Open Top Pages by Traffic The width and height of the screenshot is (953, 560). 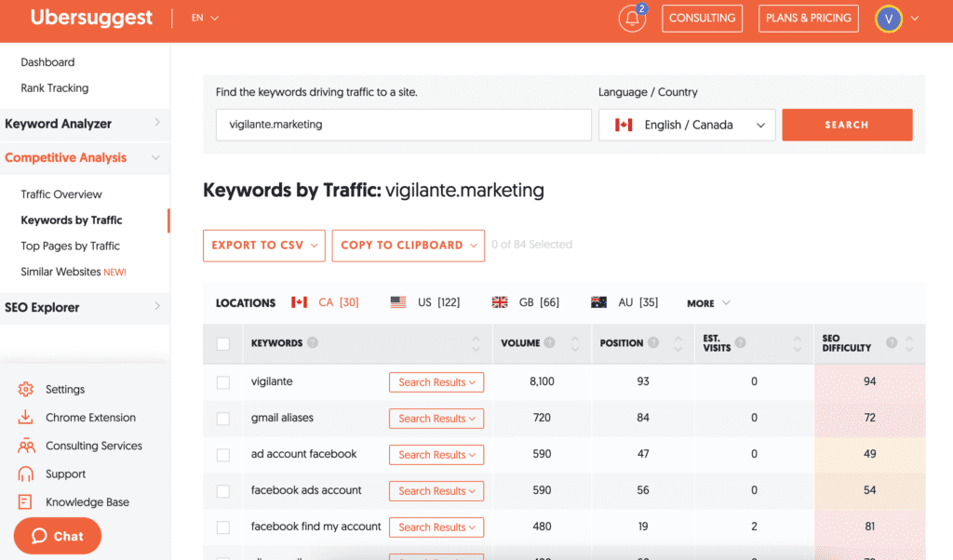coord(71,246)
